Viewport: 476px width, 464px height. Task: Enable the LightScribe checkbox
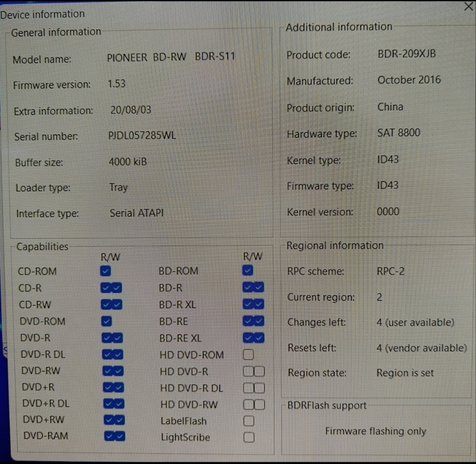pos(249,437)
